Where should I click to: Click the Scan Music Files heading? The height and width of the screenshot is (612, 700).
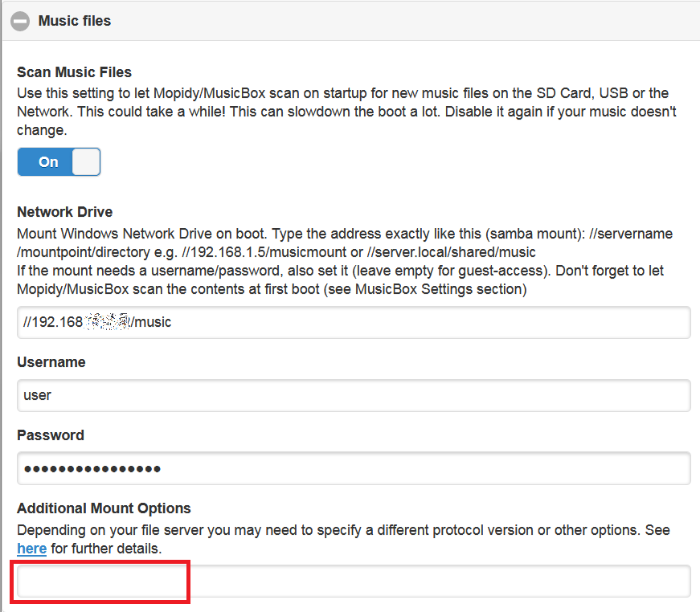pyautogui.click(x=74, y=72)
